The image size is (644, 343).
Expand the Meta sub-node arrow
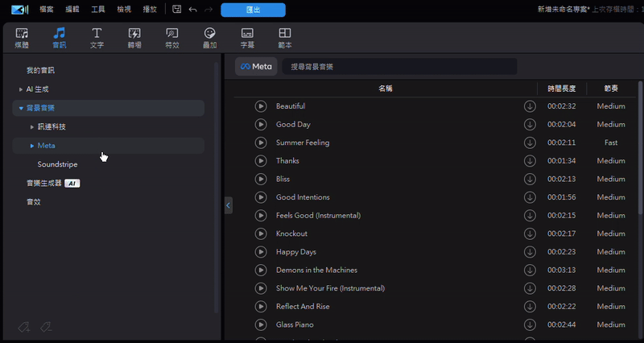32,146
